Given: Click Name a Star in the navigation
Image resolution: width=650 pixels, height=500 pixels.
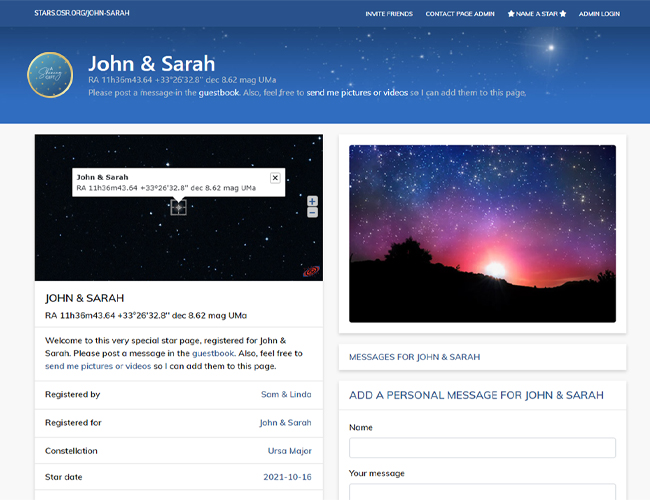Looking at the screenshot, I should [537, 14].
